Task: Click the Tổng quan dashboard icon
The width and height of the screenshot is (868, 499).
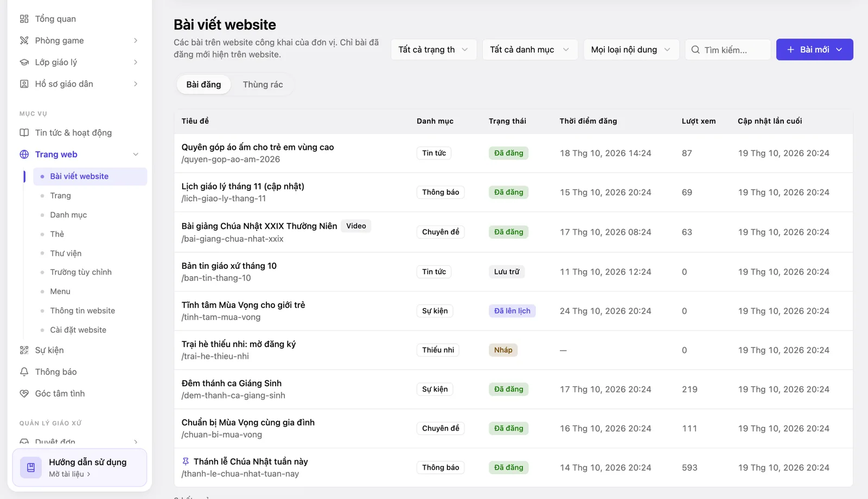Action: [24, 19]
